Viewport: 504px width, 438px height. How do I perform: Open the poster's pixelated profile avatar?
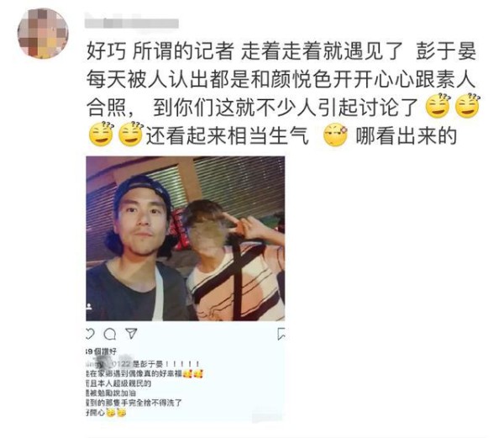[43, 34]
